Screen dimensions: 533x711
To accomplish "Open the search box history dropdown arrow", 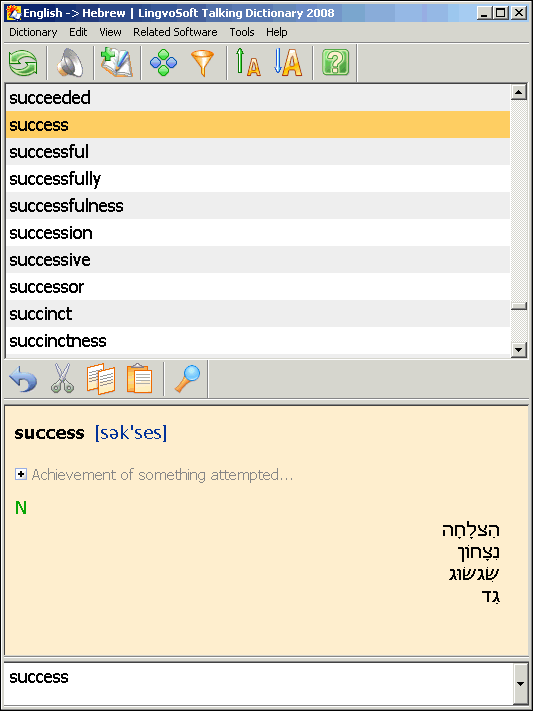I will pyautogui.click(x=521, y=683).
